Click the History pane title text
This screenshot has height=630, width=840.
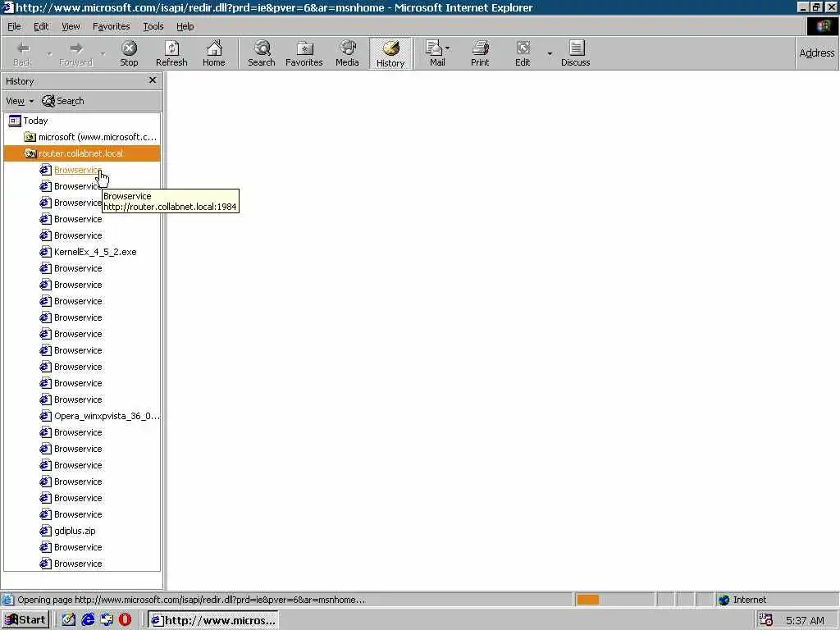point(20,81)
